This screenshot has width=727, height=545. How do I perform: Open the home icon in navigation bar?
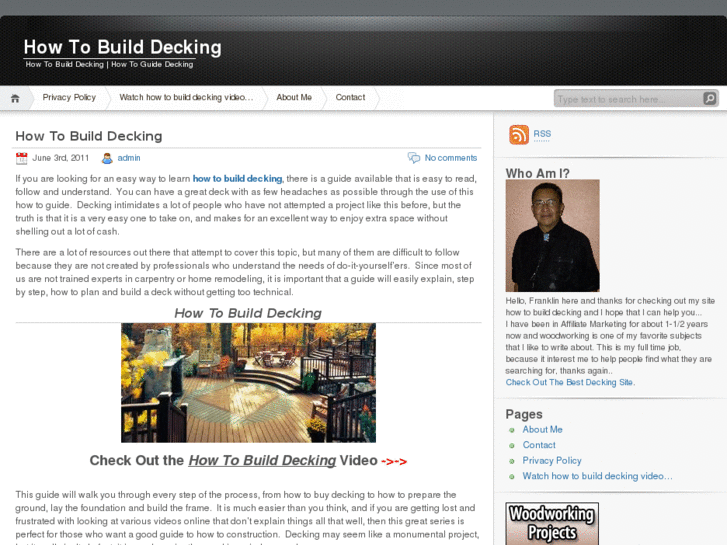coord(15,98)
